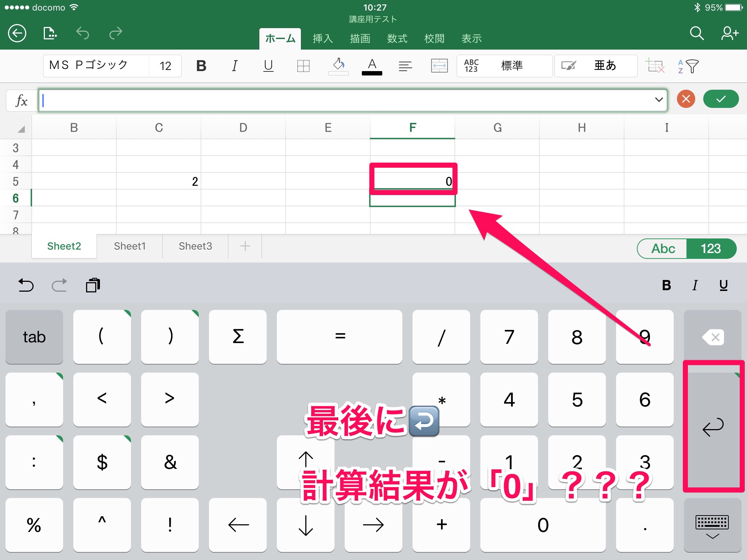Screen dimensions: 747x560
Task: Switch keyboard to 123 mode
Action: [x=711, y=249]
